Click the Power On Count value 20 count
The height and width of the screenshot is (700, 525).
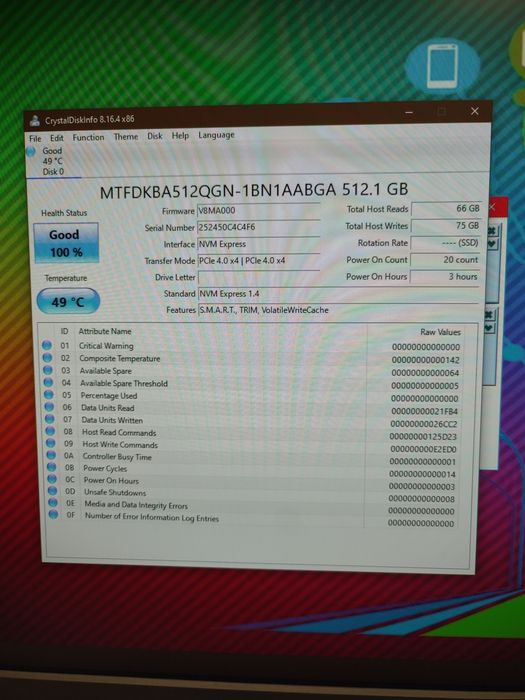(445, 260)
